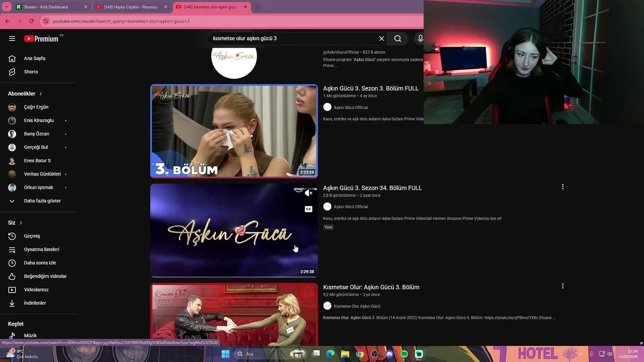Open Kısmetse Olur: Aşkın Gücü 3. Bölüm title
The width and height of the screenshot is (644, 362).
point(371,287)
